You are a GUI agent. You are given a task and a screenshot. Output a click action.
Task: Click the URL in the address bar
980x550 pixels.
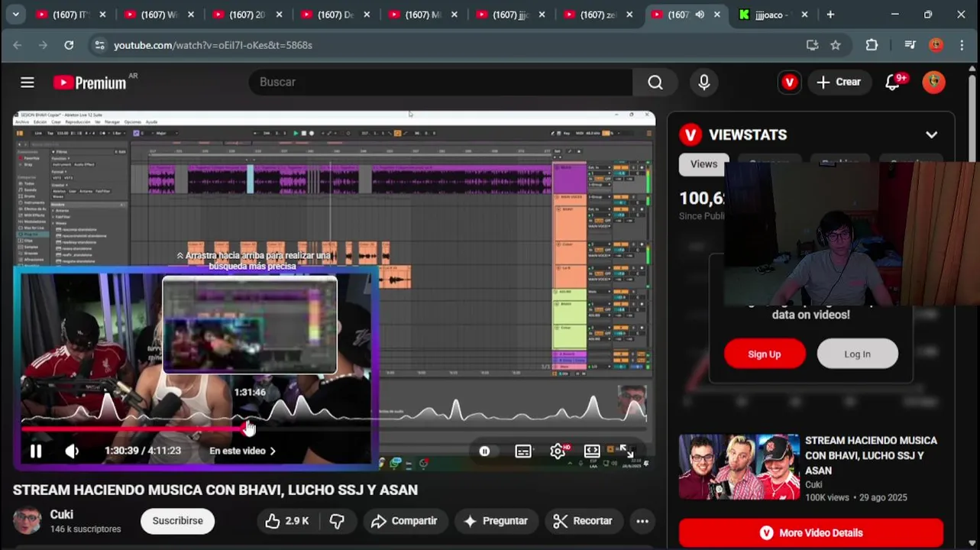[x=213, y=45]
